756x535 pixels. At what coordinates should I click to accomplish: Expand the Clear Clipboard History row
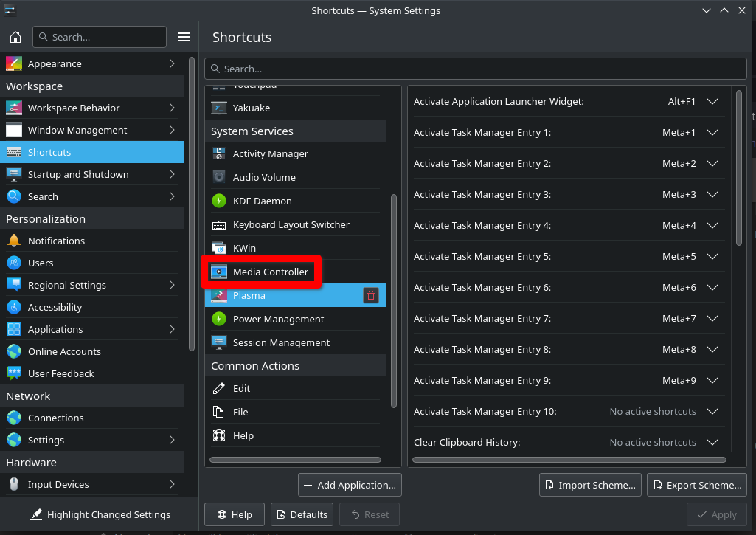712,442
